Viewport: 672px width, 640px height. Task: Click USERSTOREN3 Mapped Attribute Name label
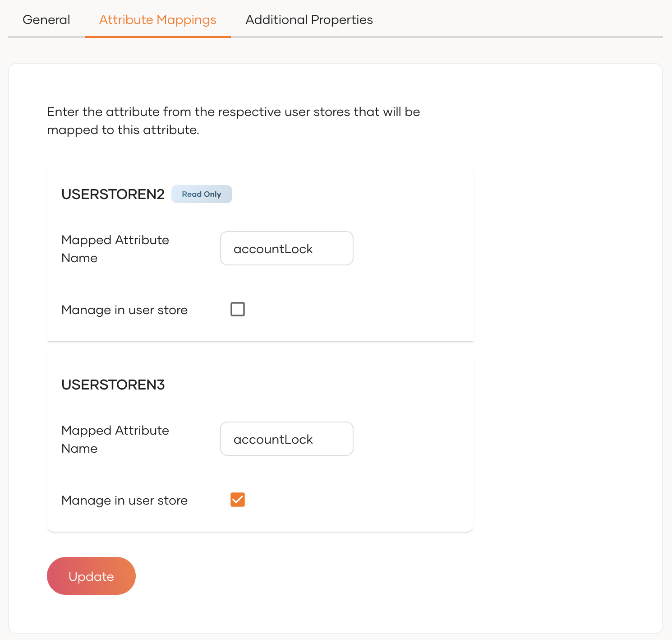pos(115,439)
